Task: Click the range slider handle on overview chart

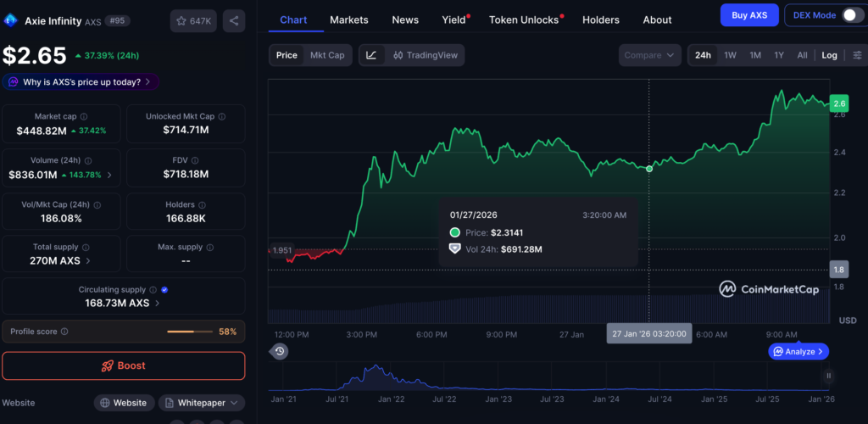Action: tap(828, 376)
